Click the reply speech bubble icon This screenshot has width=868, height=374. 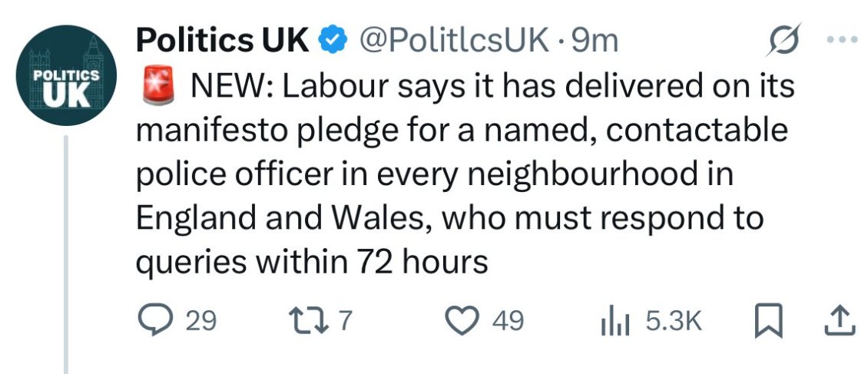point(154,320)
